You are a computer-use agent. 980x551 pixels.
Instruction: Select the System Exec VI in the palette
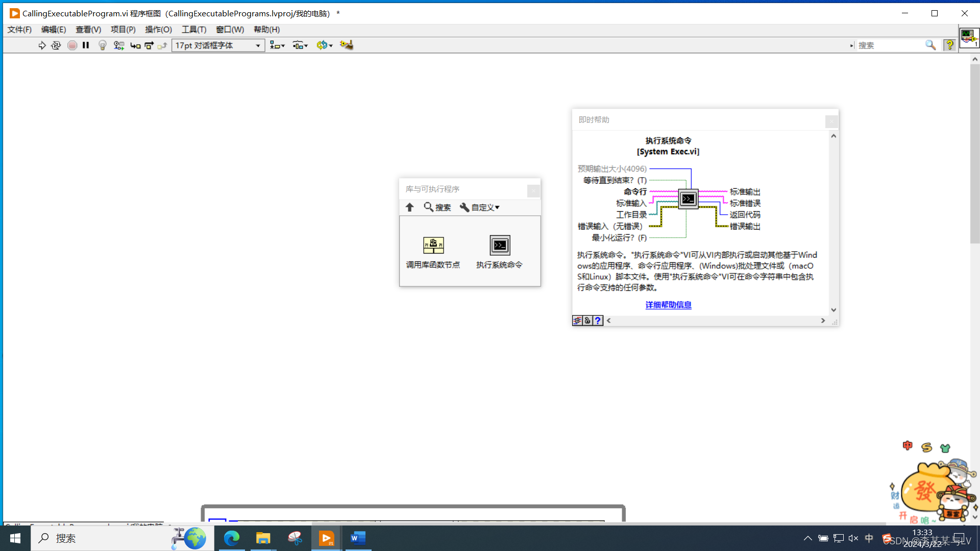coord(499,245)
